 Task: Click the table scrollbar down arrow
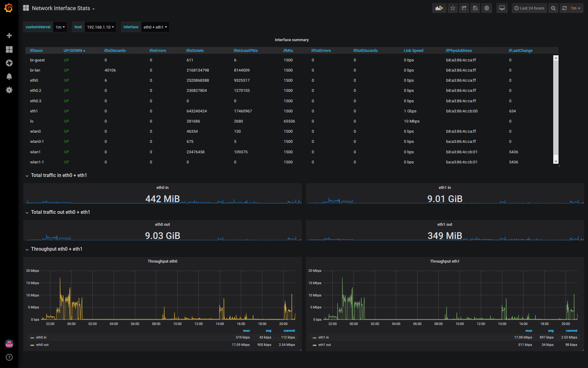(555, 161)
